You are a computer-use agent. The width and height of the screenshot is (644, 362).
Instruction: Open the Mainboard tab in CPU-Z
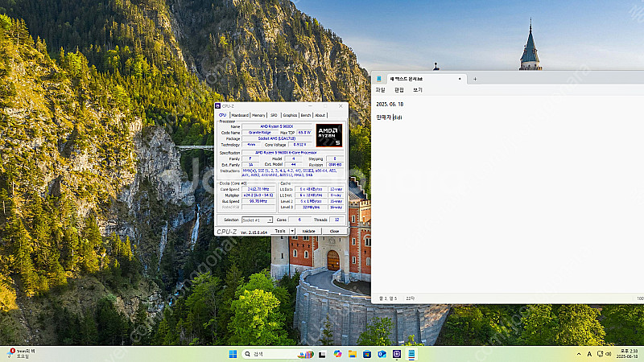click(240, 115)
